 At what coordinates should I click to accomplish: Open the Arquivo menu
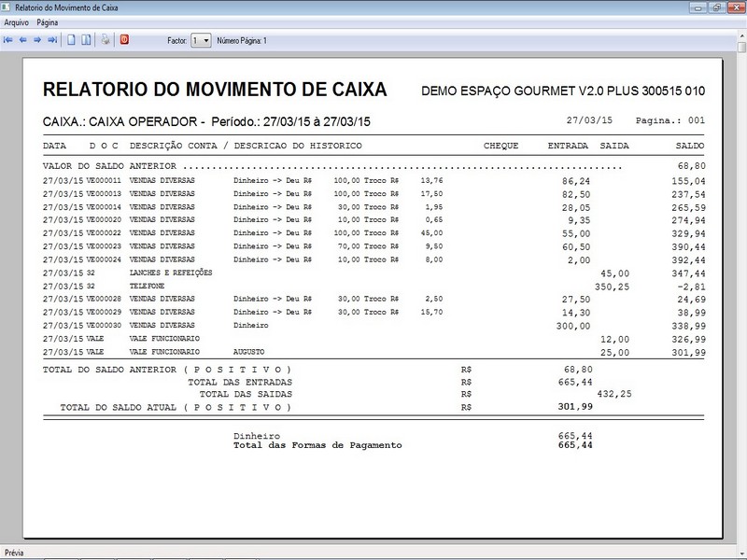[16, 22]
